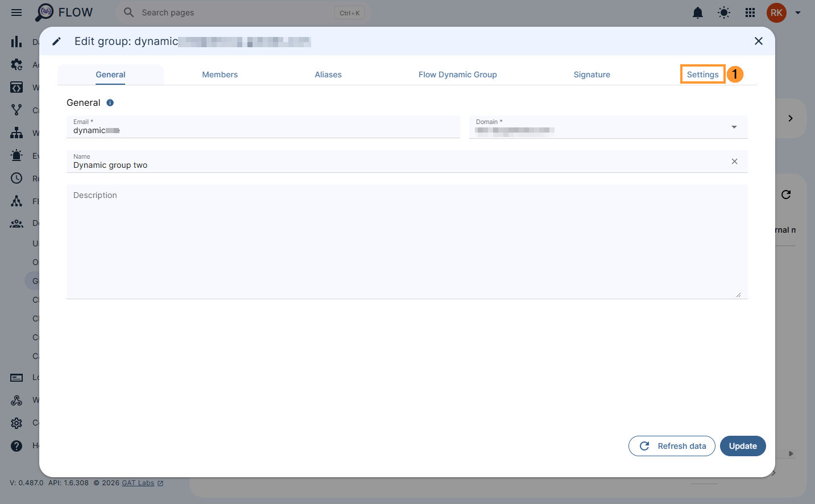Open the alarm light sidebar icon

16,155
